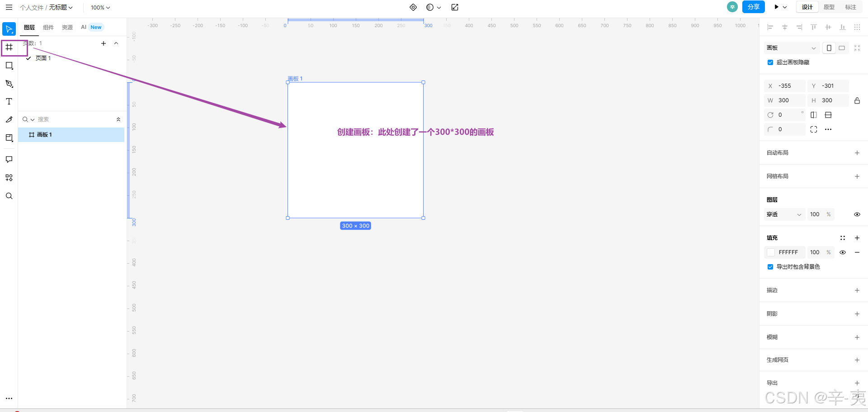The image size is (868, 412).
Task: Add 网格布局 grid layout
Action: [857, 176]
